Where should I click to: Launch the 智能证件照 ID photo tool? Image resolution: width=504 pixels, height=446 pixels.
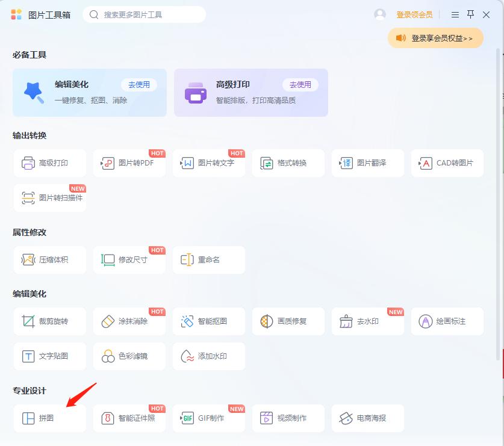[x=129, y=418]
